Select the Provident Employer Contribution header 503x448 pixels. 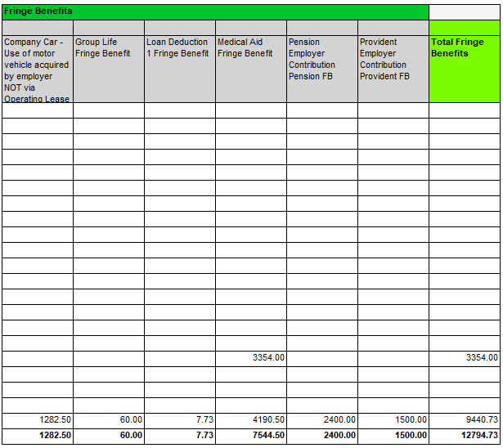point(393,69)
